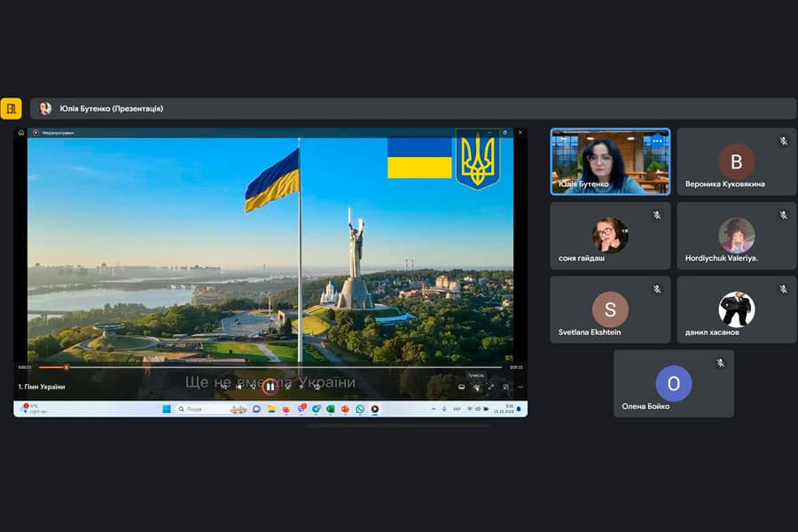Switch the player to full screen
Image resolution: width=798 pixels, height=532 pixels.
pos(491,387)
